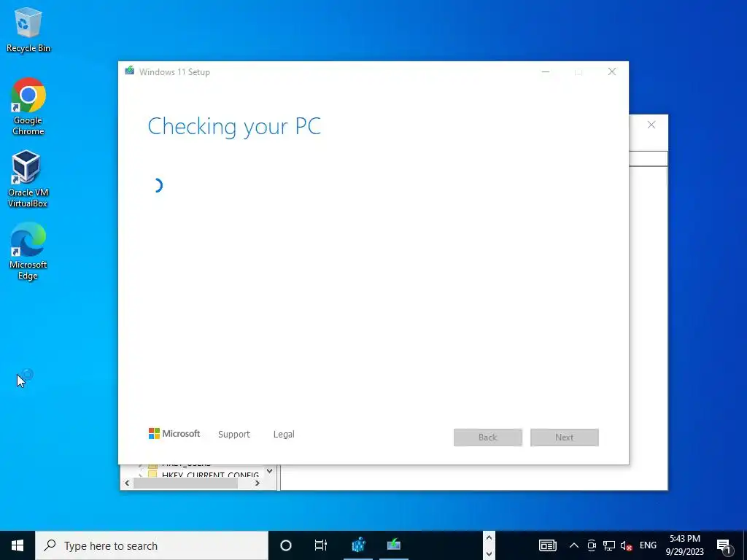Image resolution: width=747 pixels, height=560 pixels.
Task: Click the Microsoft logo in setup
Action: click(174, 434)
